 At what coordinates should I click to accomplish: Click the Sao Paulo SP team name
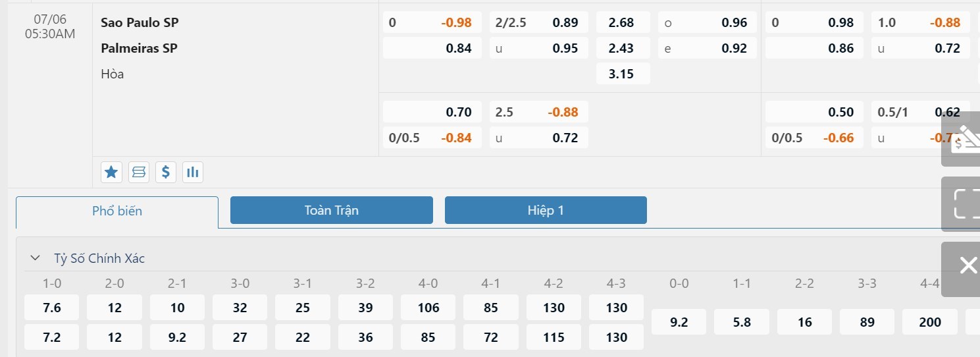pyautogui.click(x=140, y=22)
